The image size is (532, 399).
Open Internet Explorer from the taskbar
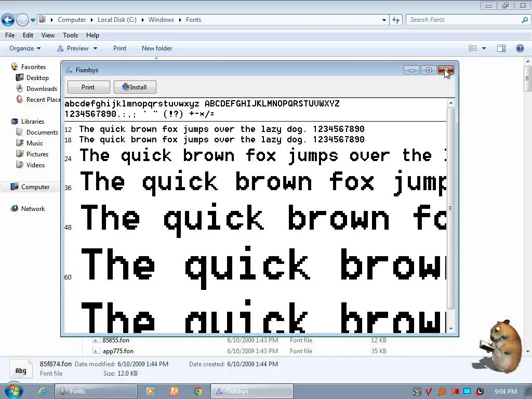(x=42, y=391)
